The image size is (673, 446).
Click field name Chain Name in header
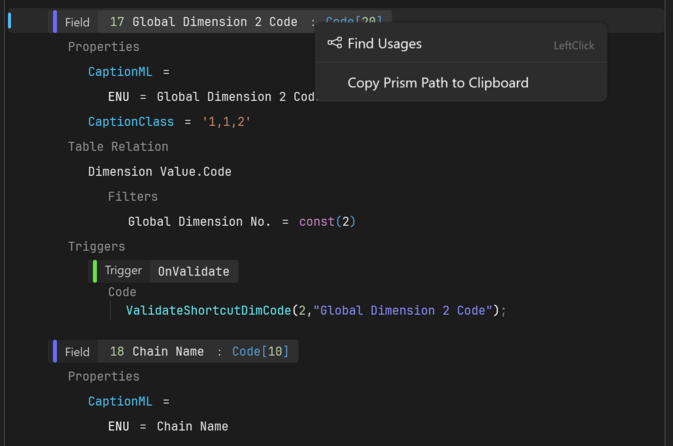point(168,352)
